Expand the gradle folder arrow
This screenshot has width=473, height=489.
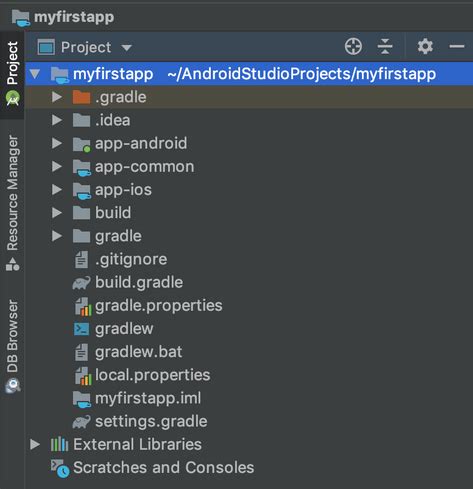pyautogui.click(x=57, y=236)
